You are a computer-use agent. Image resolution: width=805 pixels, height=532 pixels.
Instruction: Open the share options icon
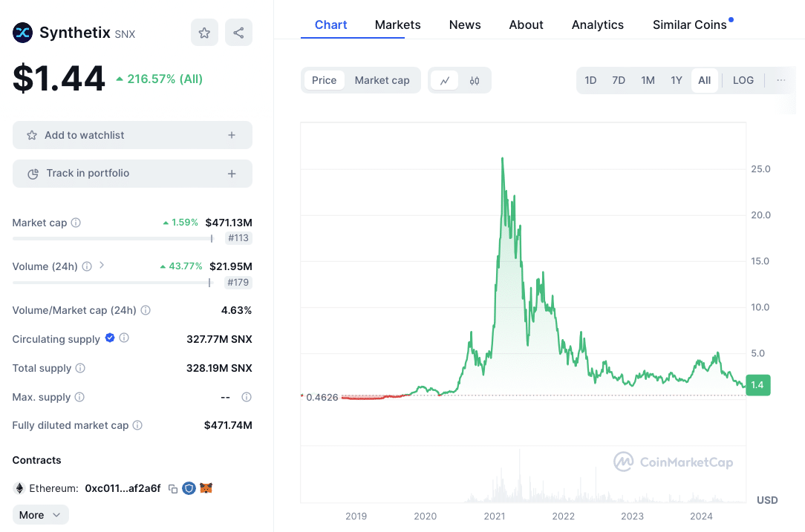tap(238, 33)
